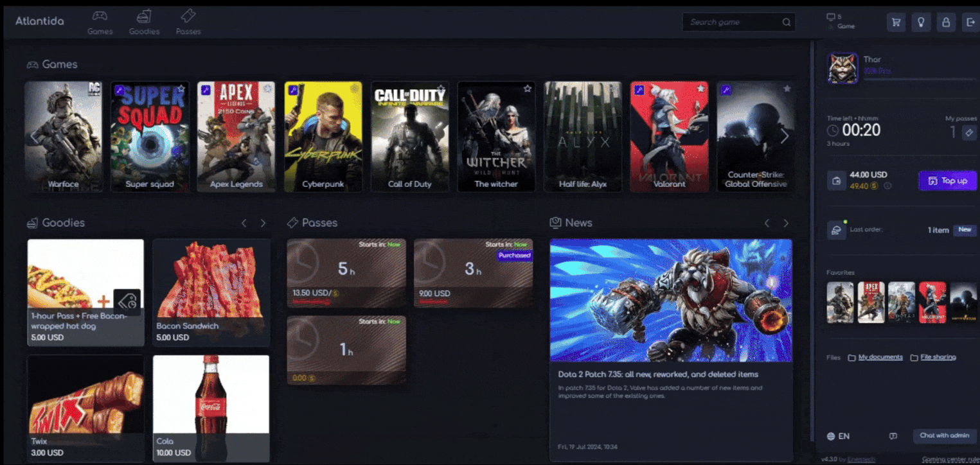The width and height of the screenshot is (980, 465).
Task: Go to previous Goodies page
Action: point(244,223)
